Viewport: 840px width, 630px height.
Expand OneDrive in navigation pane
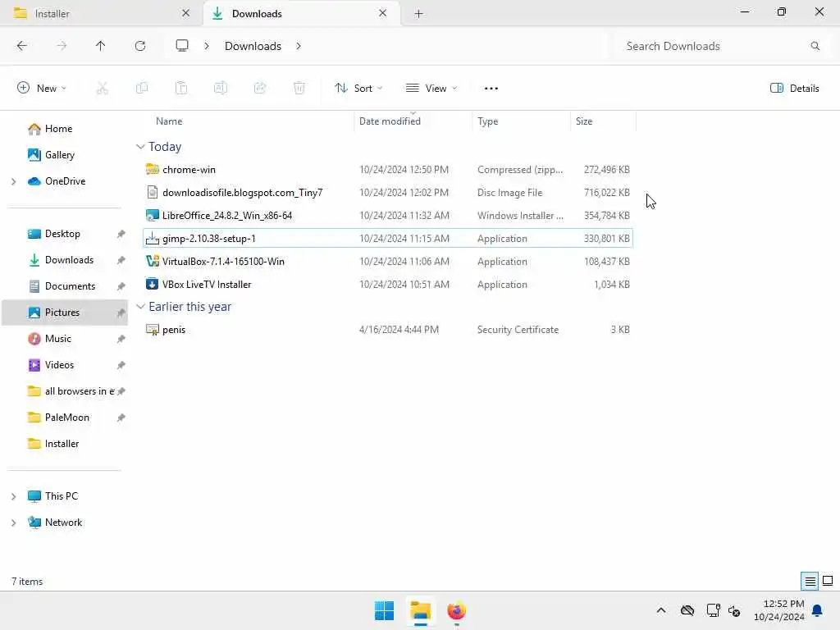point(13,181)
